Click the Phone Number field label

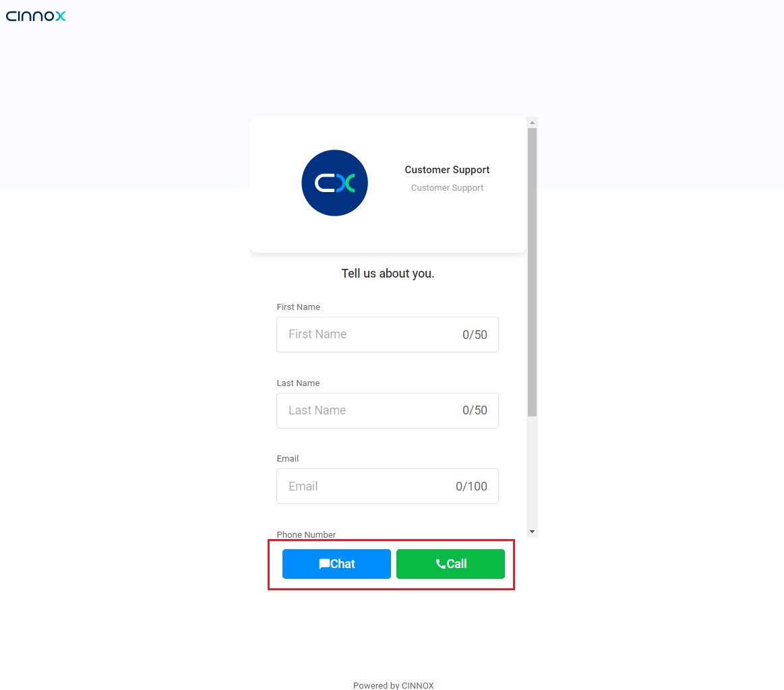click(306, 534)
